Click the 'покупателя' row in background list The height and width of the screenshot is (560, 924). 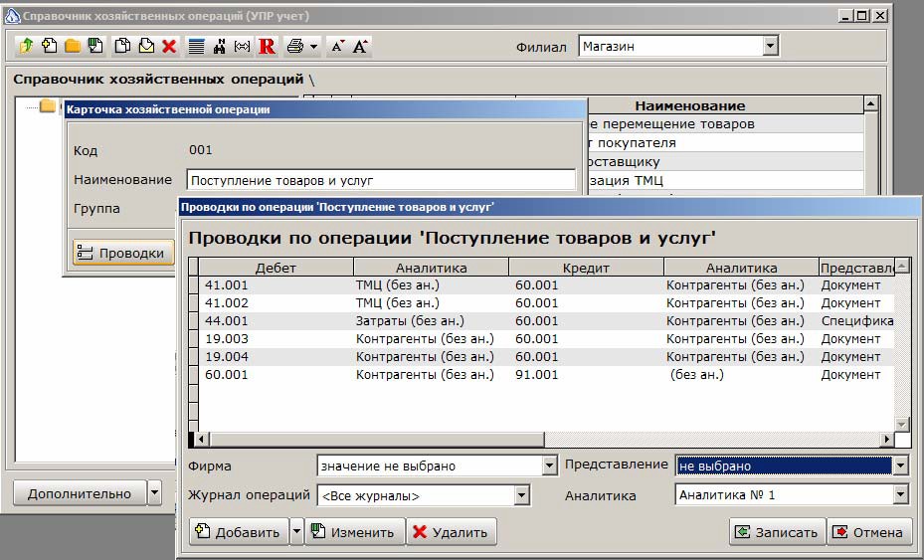pyautogui.click(x=726, y=142)
